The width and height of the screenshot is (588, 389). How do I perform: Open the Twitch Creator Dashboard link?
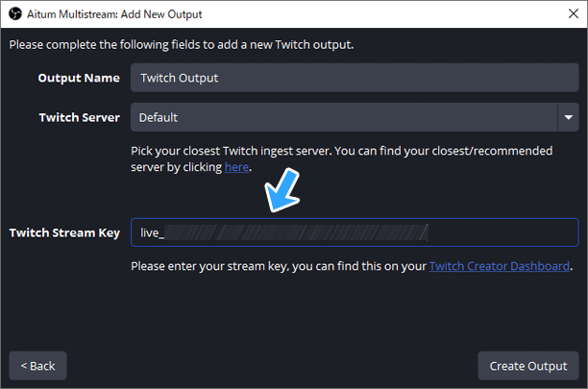point(499,266)
